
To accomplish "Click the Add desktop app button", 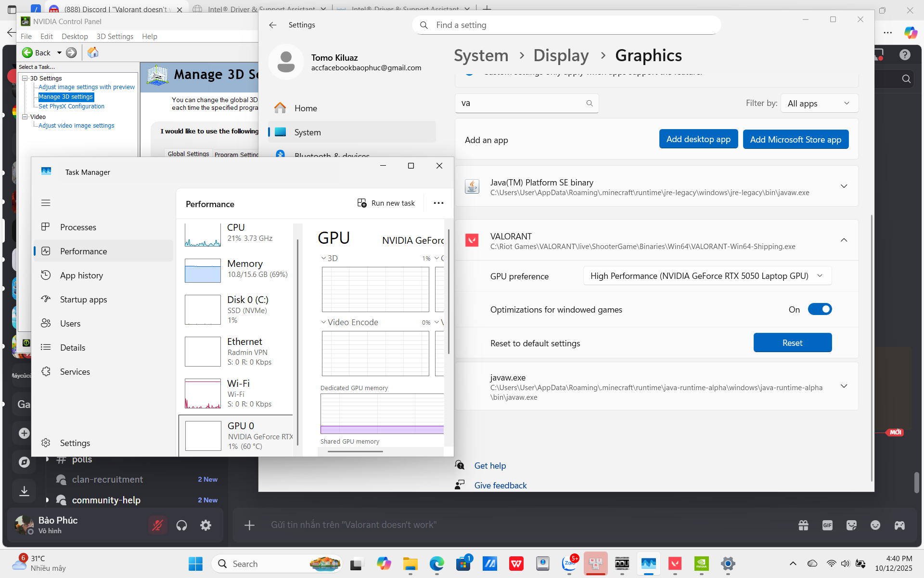I will tap(698, 139).
